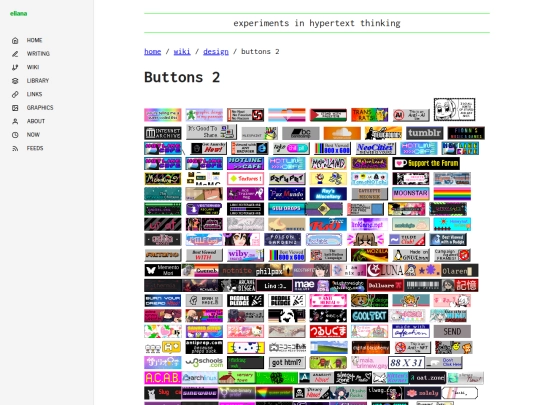
Task: Click the Made on GNU/Linux penguin badge
Action: pyautogui.click(x=411, y=255)
